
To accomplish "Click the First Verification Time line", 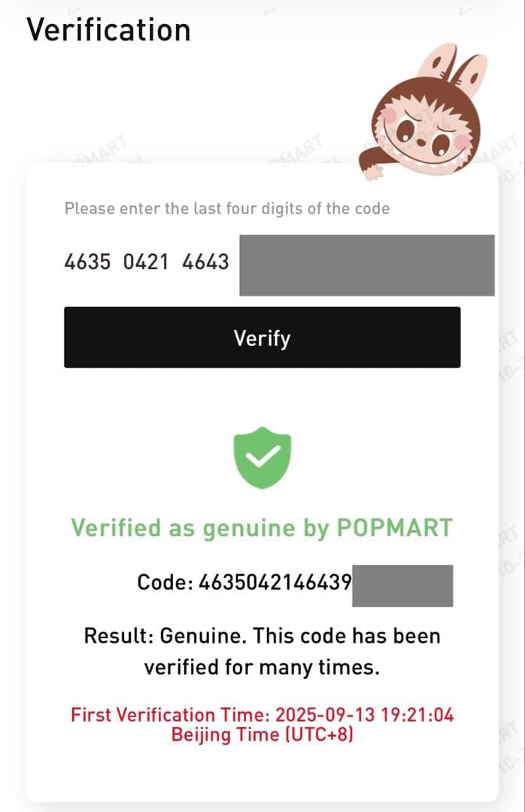I will point(262,714).
